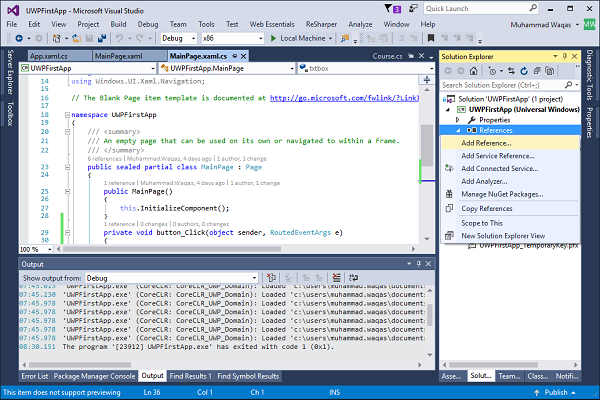The image size is (600, 400).
Task: Choose Add Reference... from the context menu
Action: coord(487,143)
